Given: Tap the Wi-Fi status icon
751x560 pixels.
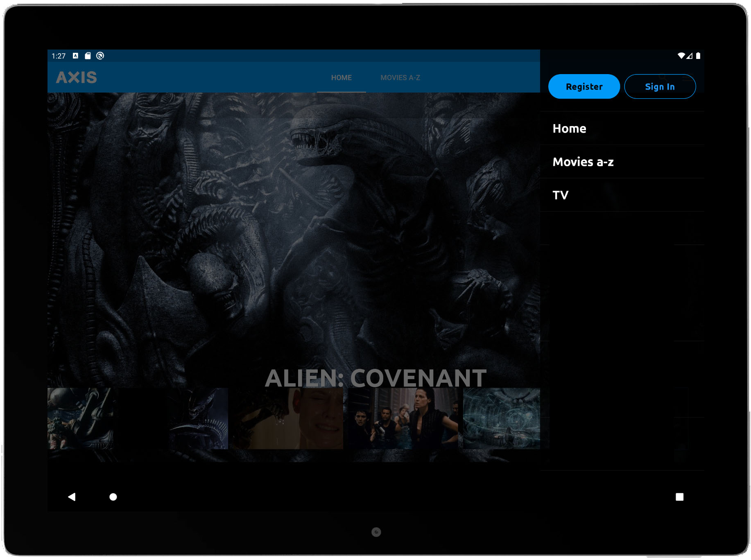Looking at the screenshot, I should [681, 56].
